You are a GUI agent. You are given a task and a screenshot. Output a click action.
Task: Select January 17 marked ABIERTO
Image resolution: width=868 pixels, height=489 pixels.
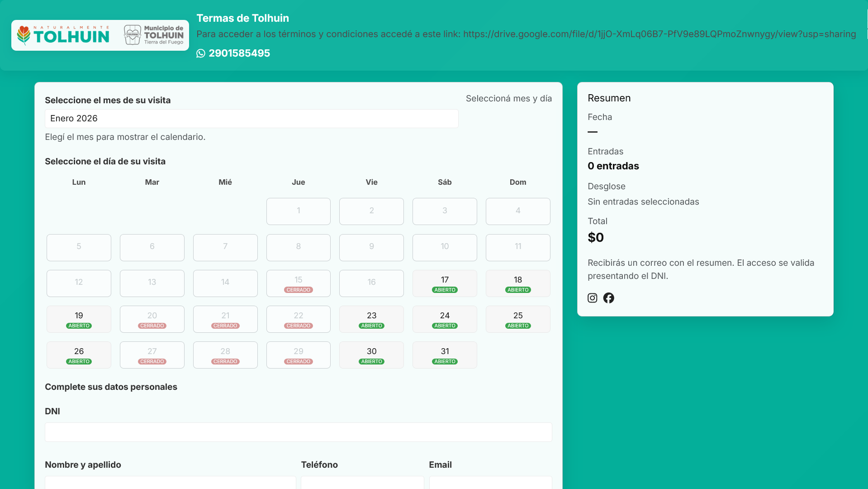[445, 283]
